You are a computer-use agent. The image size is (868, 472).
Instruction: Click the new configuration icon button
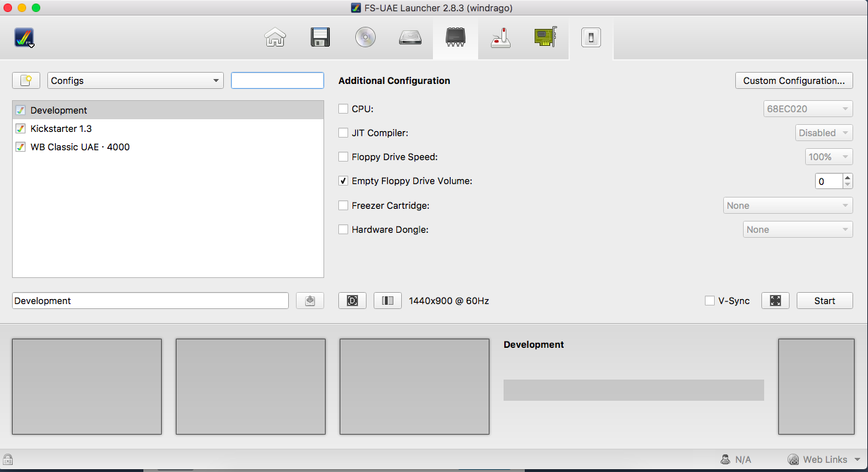pos(26,80)
